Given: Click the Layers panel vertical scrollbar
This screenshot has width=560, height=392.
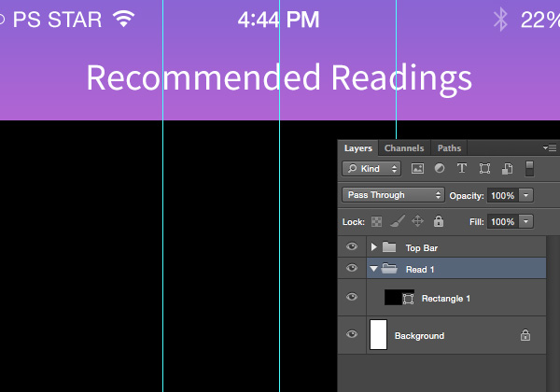Looking at the screenshot, I should pyautogui.click(x=553, y=314).
